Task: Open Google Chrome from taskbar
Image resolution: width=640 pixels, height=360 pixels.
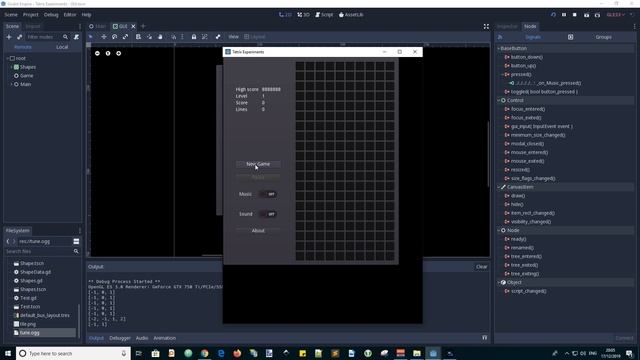Action: click(x=204, y=353)
